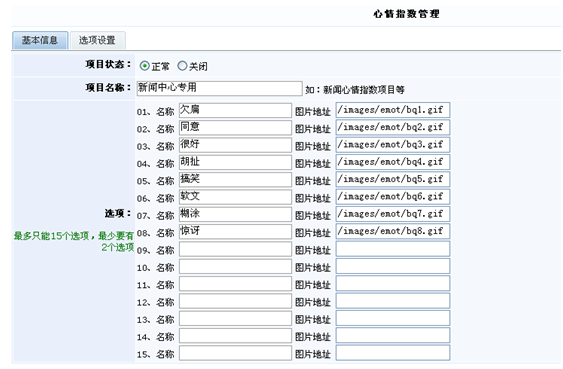Click the empty option 10 name field
This screenshot has height=369, width=563.
(x=235, y=266)
